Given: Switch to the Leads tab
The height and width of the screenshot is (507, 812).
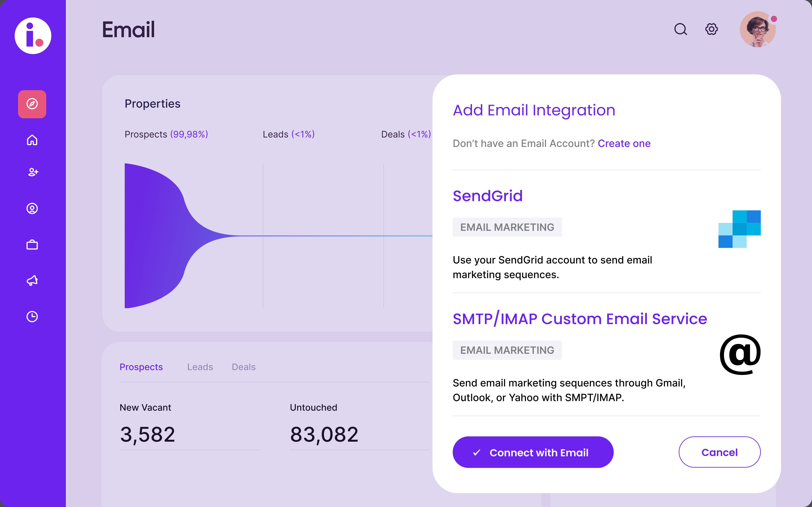Looking at the screenshot, I should (200, 367).
